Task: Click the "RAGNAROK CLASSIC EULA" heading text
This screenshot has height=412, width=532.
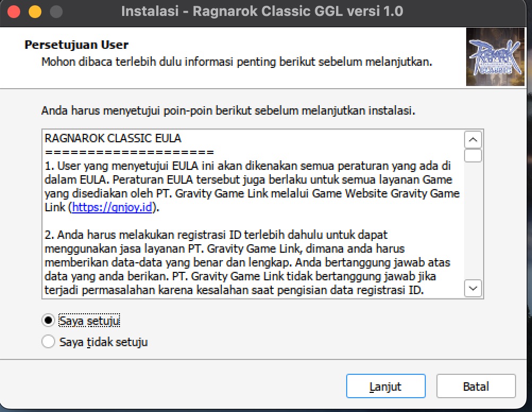Action: [x=113, y=138]
